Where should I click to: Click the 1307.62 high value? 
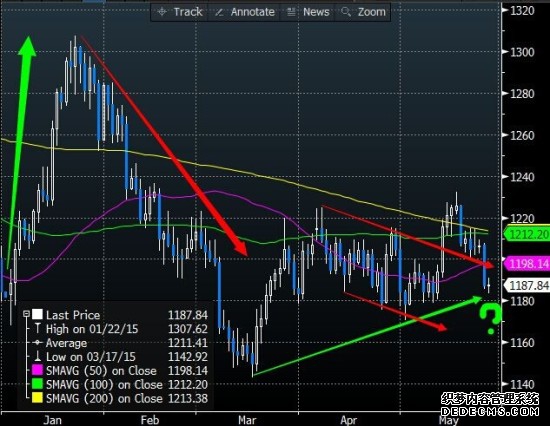(188, 329)
